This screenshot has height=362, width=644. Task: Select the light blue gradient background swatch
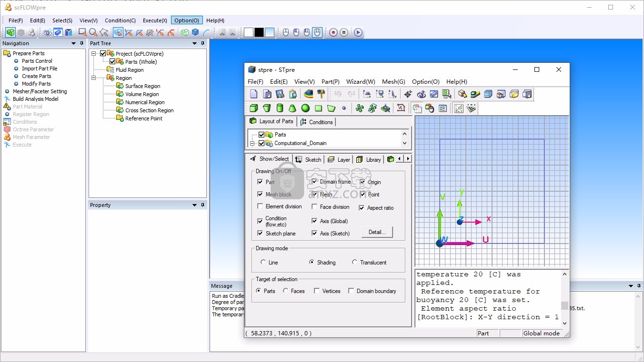pyautogui.click(x=270, y=32)
